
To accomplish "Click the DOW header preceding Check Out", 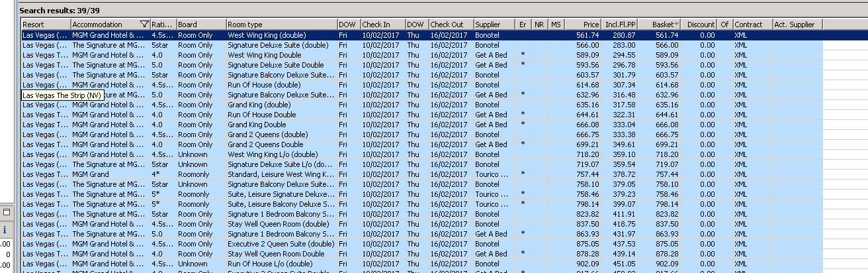I will (x=417, y=25).
